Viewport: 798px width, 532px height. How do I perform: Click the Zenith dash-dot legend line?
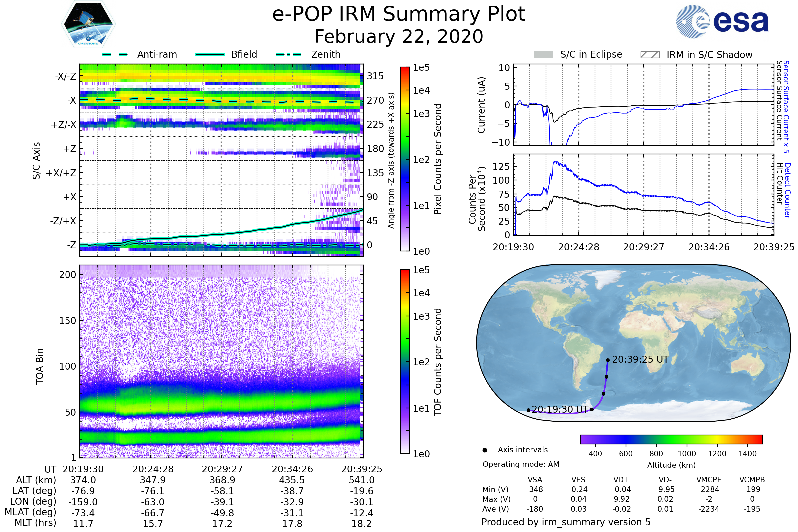tap(288, 54)
